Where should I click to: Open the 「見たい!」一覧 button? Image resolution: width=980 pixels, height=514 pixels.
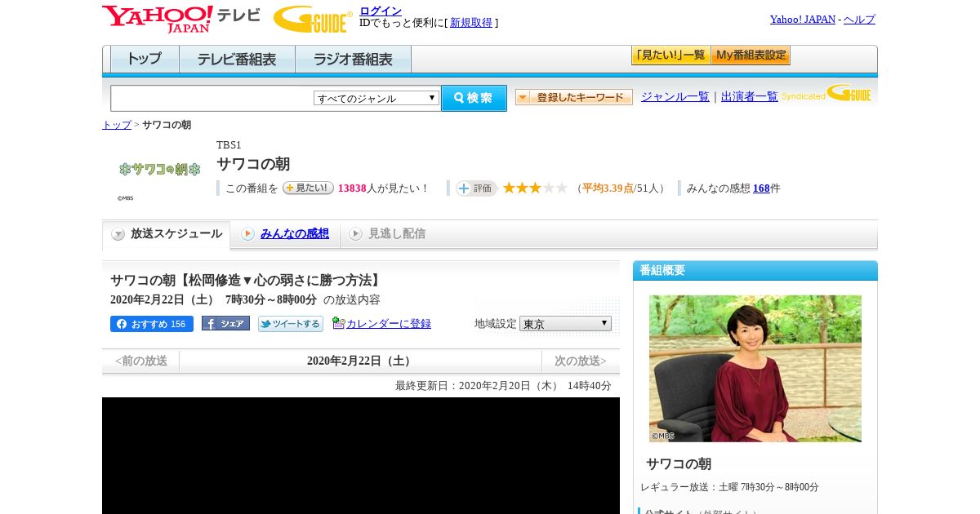point(670,55)
